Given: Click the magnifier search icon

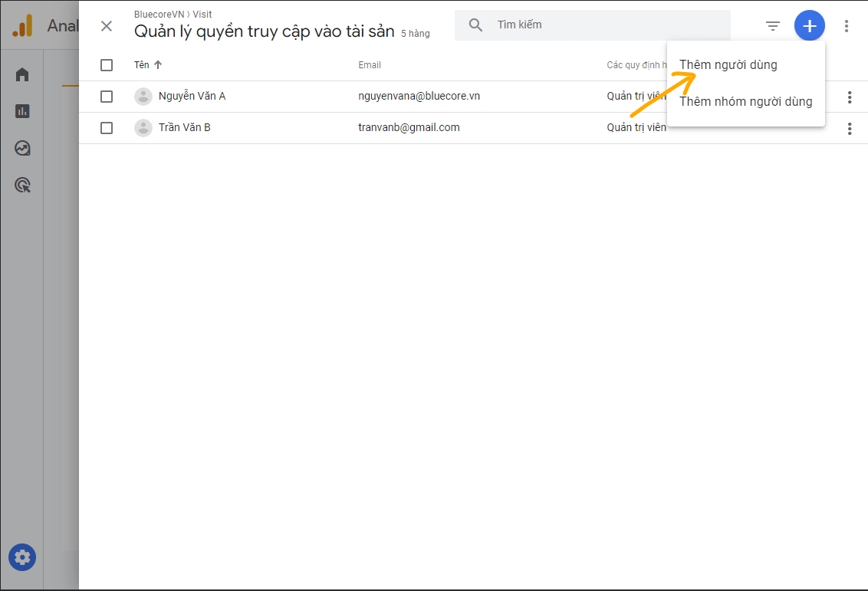Looking at the screenshot, I should coord(475,25).
